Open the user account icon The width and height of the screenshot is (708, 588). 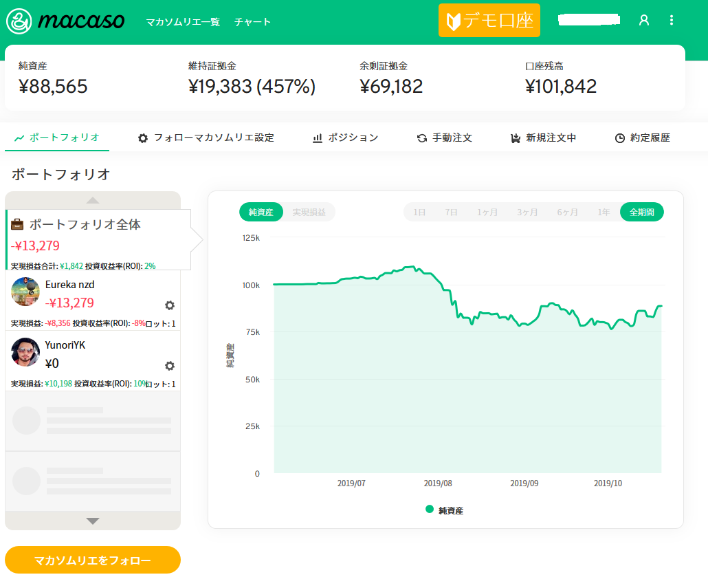(x=643, y=21)
